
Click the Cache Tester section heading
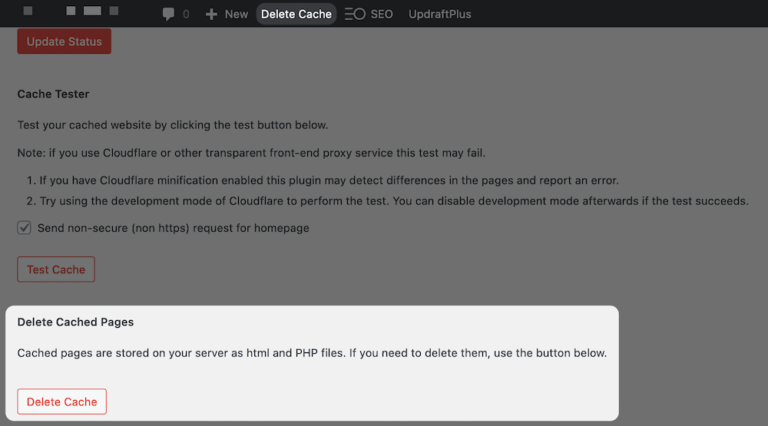point(53,94)
